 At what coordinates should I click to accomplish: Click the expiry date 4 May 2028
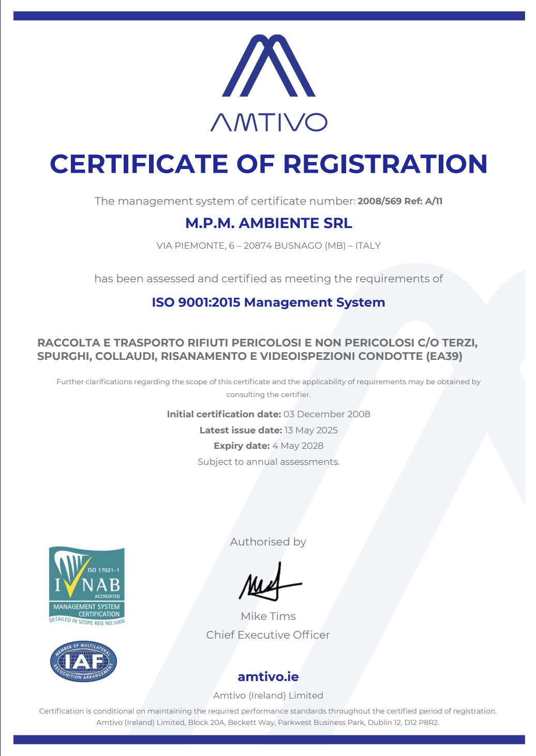pyautogui.click(x=298, y=446)
